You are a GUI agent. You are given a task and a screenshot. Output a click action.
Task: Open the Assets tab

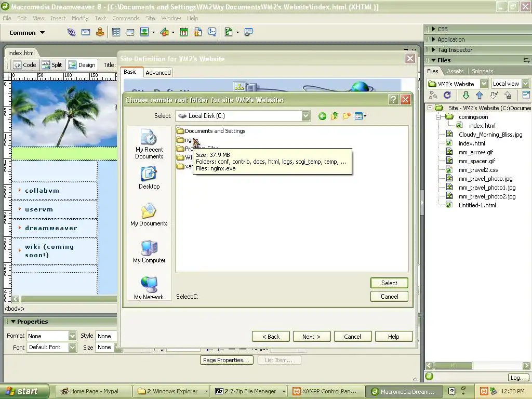[455, 71]
